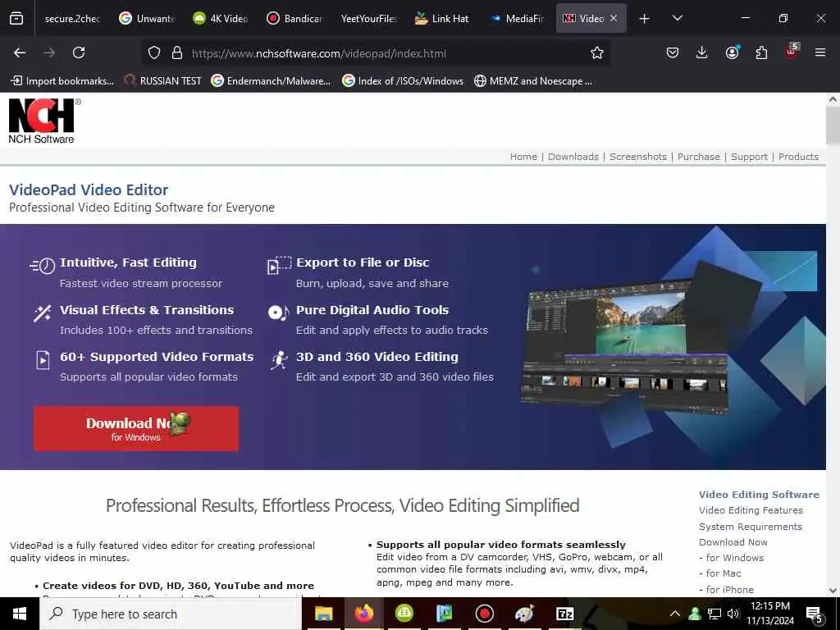Click the Pure Digital Audio Tools icon
The height and width of the screenshot is (630, 840).
tap(279, 313)
